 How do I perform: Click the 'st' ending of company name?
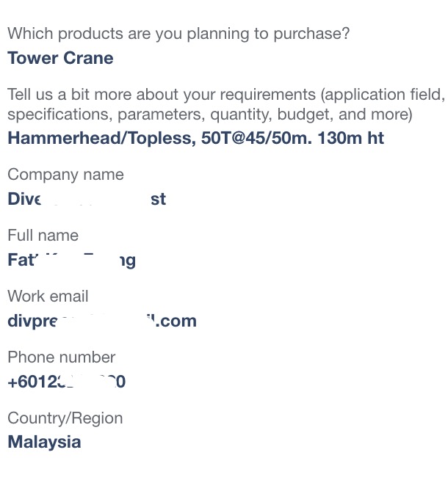coord(159,200)
